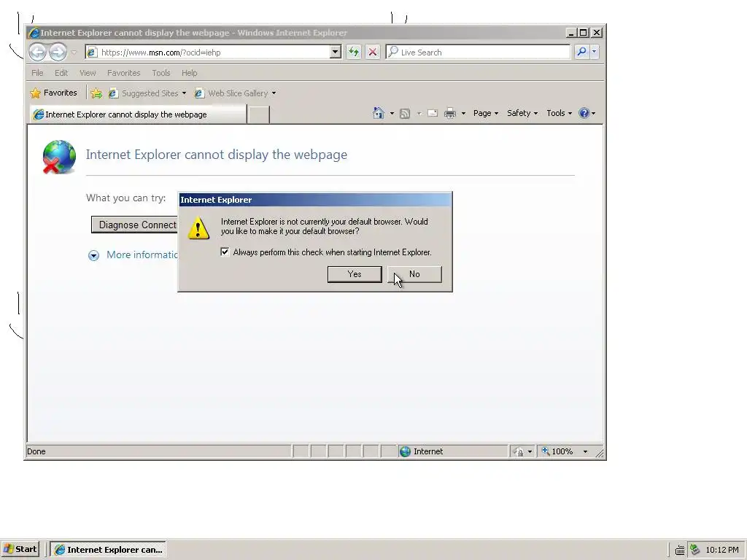The image size is (747, 560).
Task: Click the Read Mail envelope icon
Action: 433,113
